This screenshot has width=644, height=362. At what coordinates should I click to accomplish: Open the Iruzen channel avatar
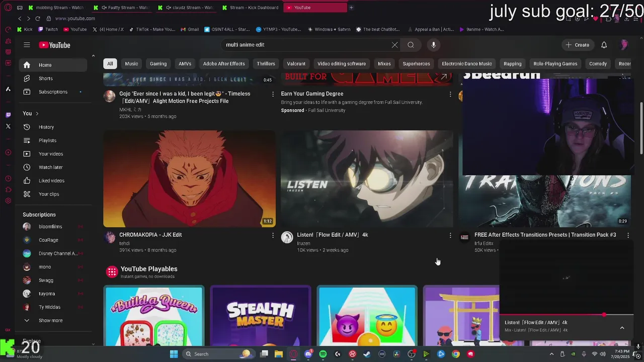[x=287, y=237]
